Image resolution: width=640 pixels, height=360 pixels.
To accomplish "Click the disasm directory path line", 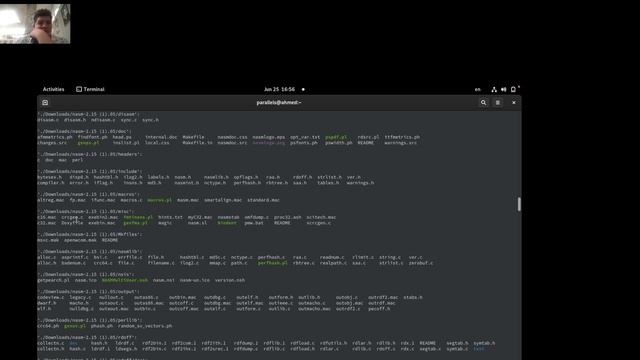I will click(88, 114).
